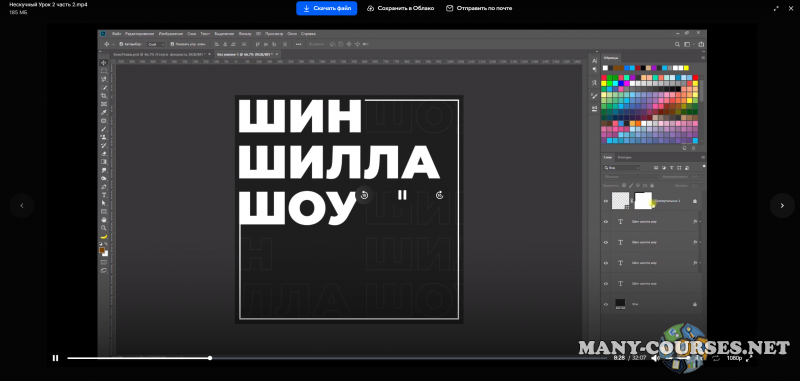The height and width of the screenshot is (381, 800).
Task: Enter fullscreen via the player's bottom-right icon
Action: click(749, 358)
